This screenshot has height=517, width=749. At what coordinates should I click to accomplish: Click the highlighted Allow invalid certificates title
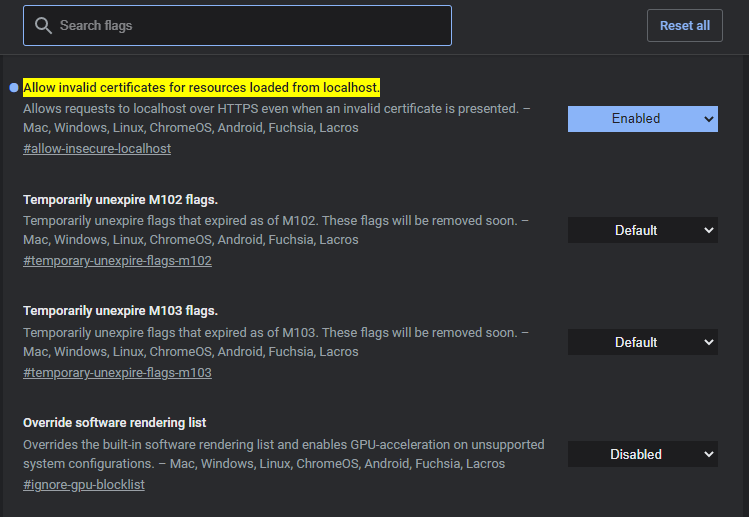click(x=201, y=87)
